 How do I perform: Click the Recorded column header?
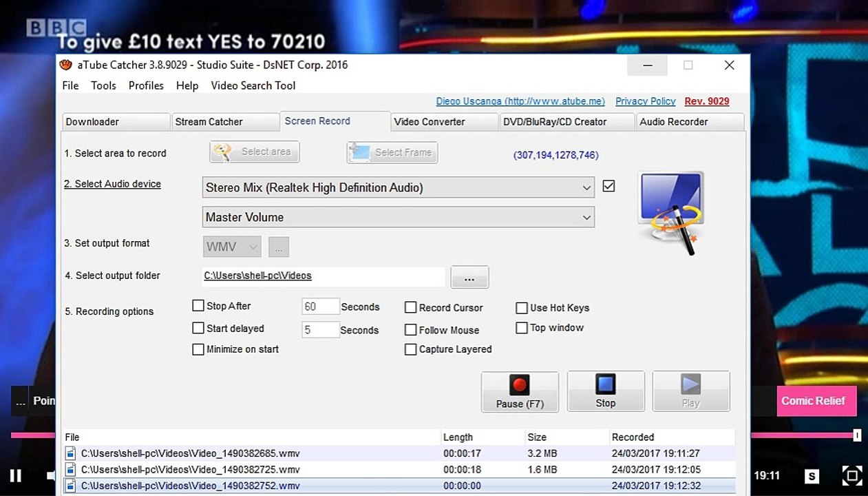coord(671,437)
